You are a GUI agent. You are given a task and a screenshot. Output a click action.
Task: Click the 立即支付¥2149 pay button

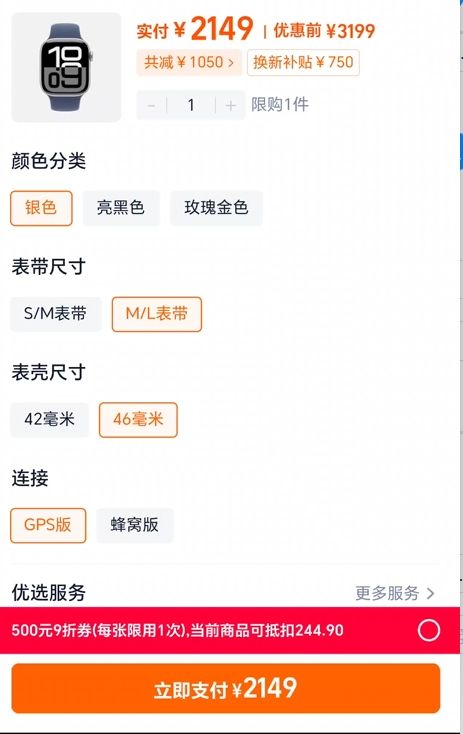226,689
